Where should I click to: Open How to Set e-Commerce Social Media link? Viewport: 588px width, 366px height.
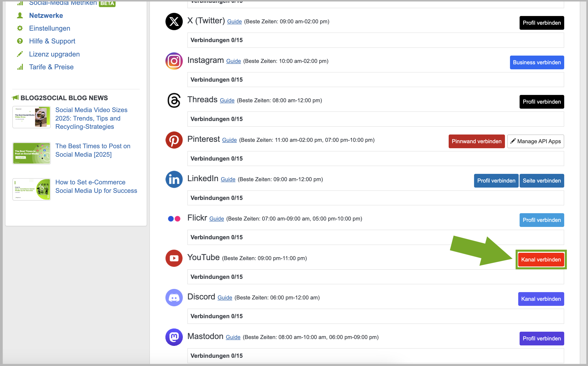(x=96, y=186)
